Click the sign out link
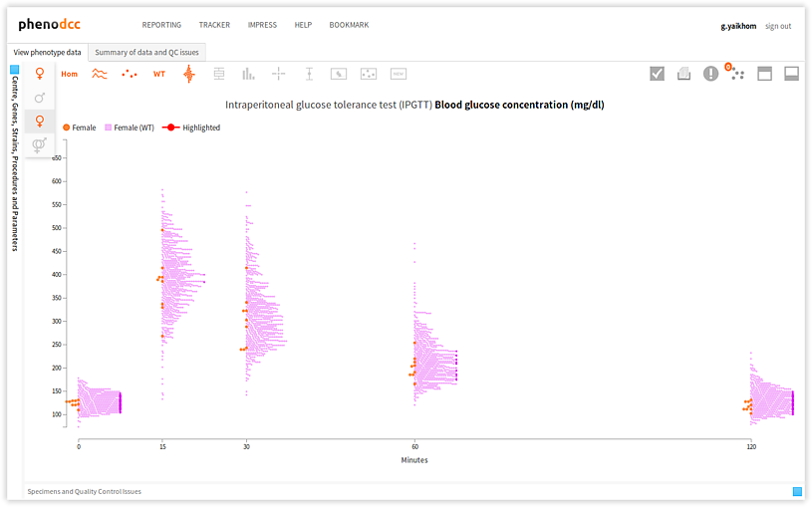 778,26
